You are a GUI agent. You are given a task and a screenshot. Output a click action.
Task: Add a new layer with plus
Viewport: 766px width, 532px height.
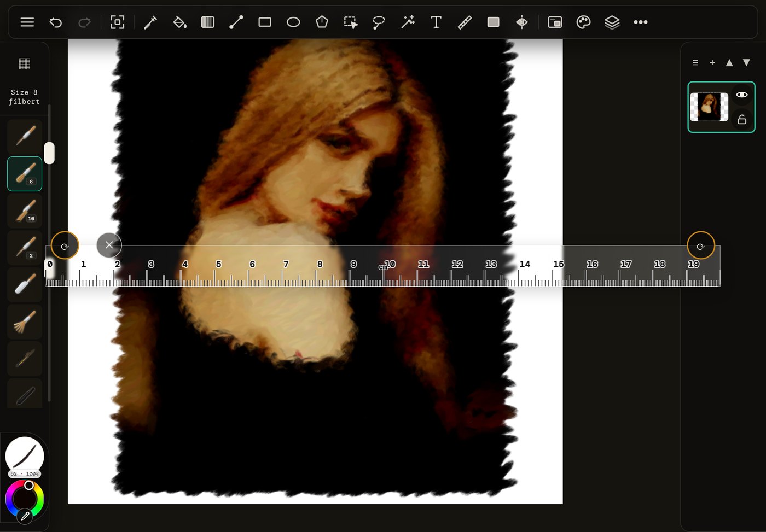712,63
